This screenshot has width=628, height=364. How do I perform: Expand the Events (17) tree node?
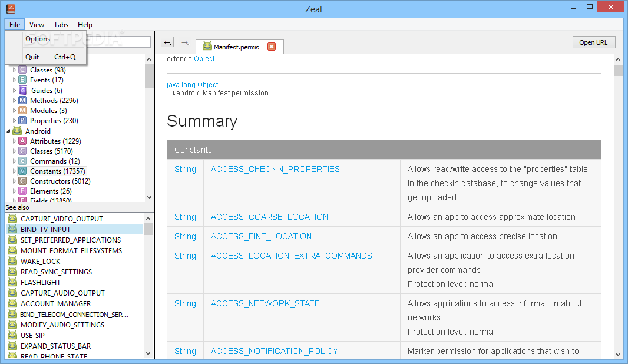click(14, 80)
